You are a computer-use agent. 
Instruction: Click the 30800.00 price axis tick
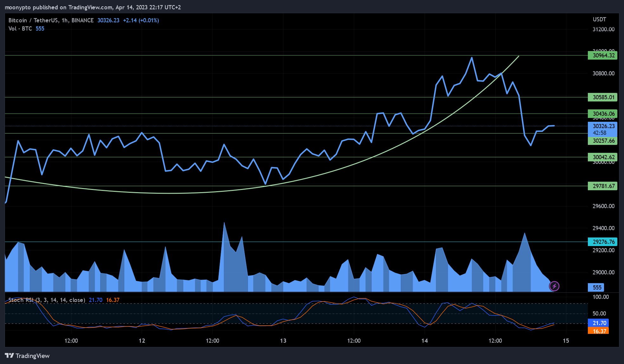(603, 74)
